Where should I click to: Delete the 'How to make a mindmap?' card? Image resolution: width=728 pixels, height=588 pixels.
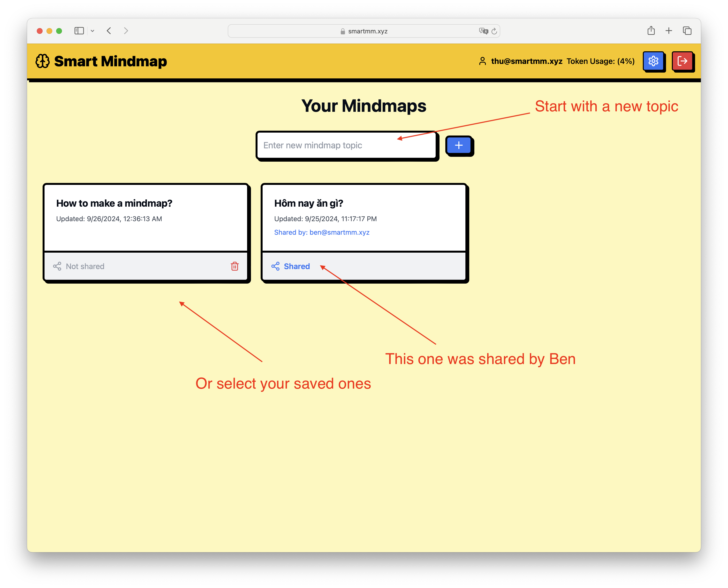(235, 266)
